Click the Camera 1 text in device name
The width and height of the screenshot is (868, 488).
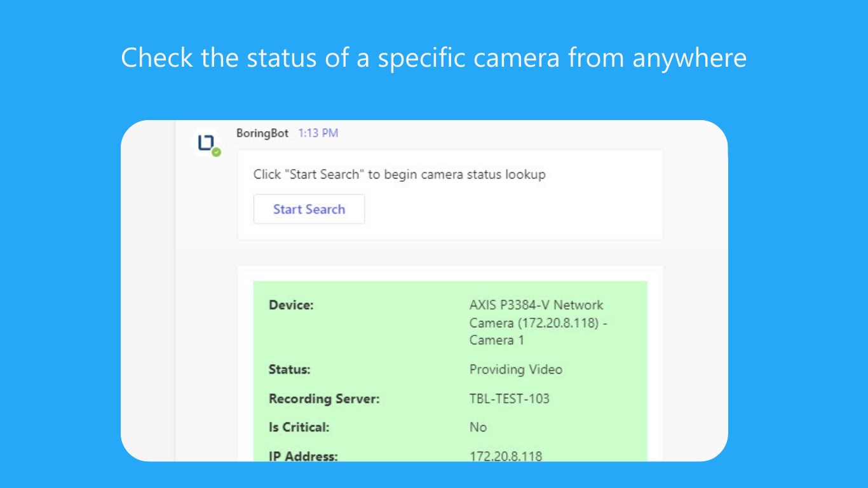coord(496,340)
